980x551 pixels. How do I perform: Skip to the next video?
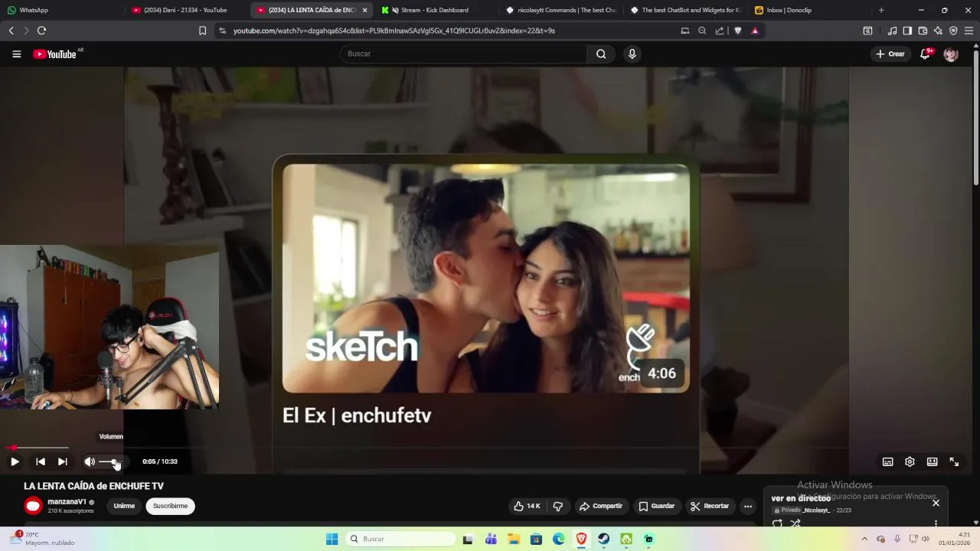click(x=63, y=461)
